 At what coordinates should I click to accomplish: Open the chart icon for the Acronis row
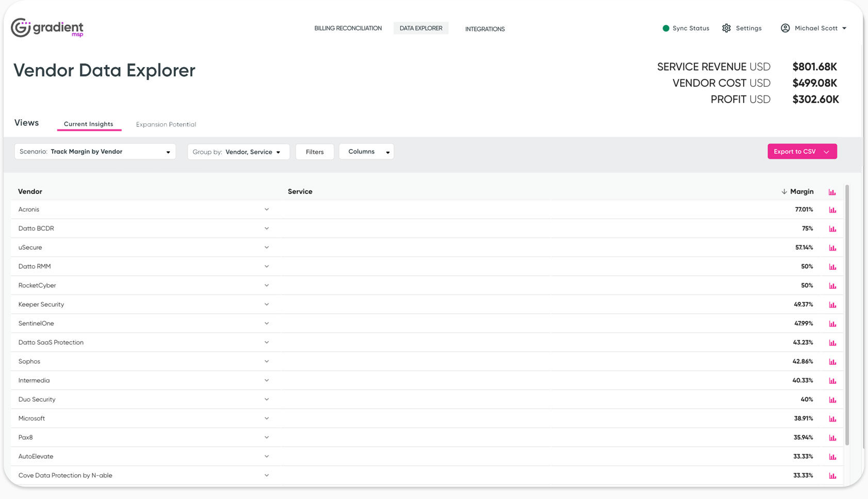pyautogui.click(x=832, y=210)
